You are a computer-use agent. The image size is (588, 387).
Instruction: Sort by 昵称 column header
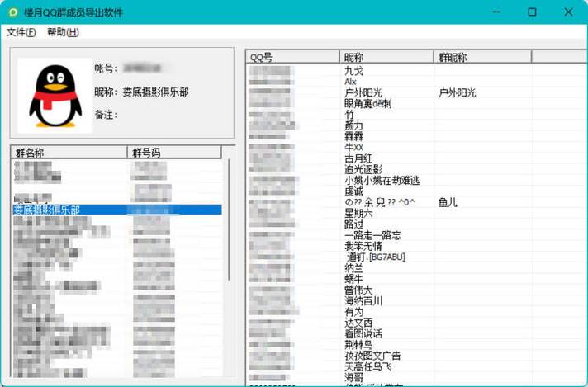pyautogui.click(x=386, y=57)
